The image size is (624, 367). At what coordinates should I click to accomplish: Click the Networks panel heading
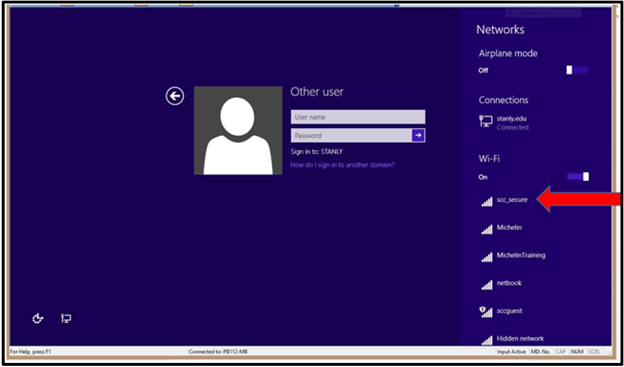500,29
